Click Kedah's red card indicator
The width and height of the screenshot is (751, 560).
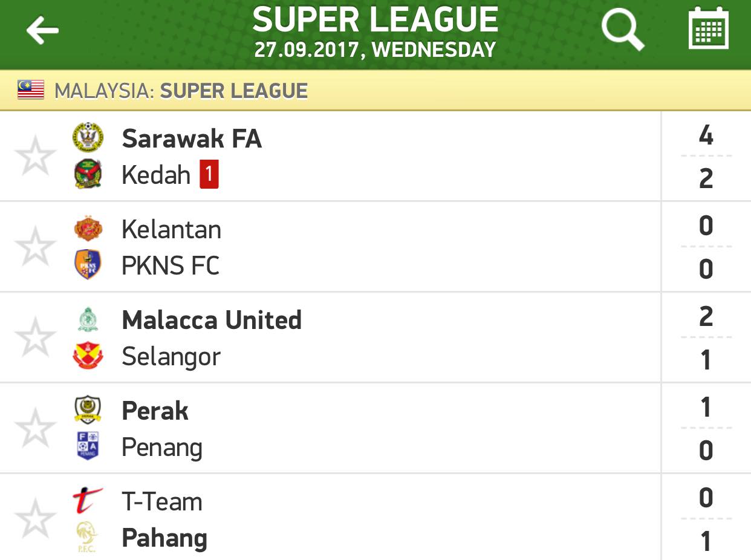[x=209, y=175]
